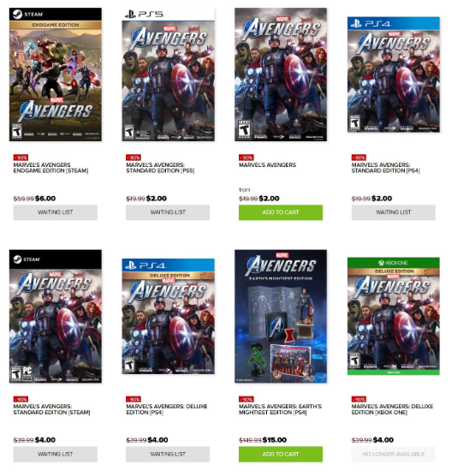Open the Earth's Mightiest Edition box art
This screenshot has width=451, height=476.
click(x=281, y=316)
